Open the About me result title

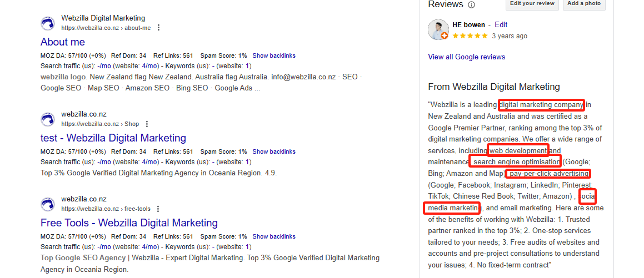[x=63, y=42]
